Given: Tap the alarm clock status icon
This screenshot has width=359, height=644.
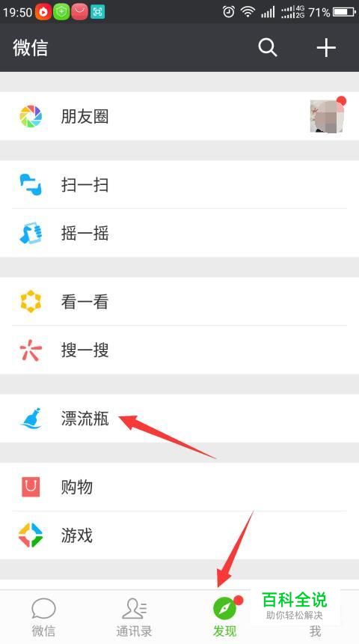Looking at the screenshot, I should [229, 11].
